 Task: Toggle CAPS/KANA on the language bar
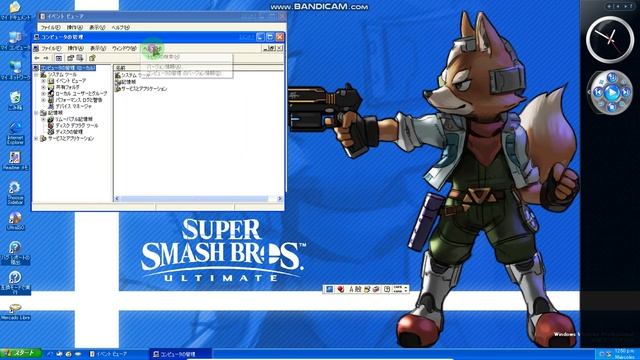pyautogui.click(x=398, y=289)
